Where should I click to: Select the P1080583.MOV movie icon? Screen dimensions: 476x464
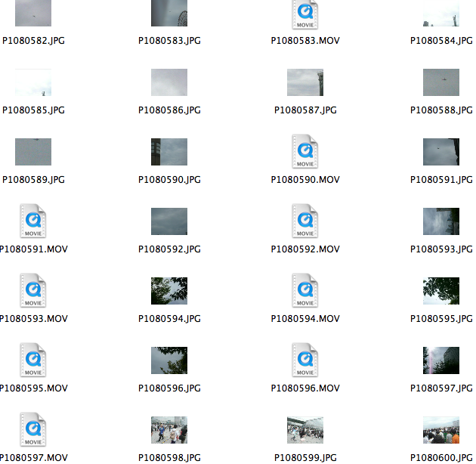[x=305, y=14]
